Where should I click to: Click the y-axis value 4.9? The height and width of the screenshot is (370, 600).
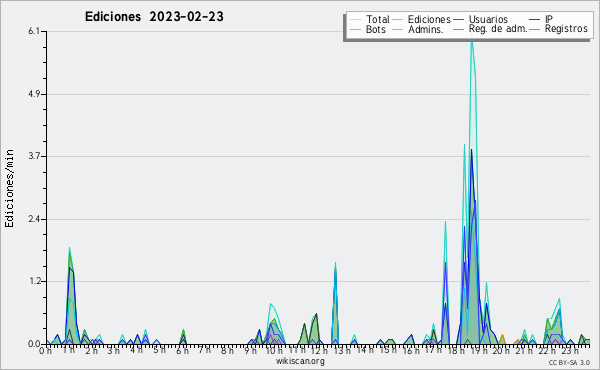[34, 94]
